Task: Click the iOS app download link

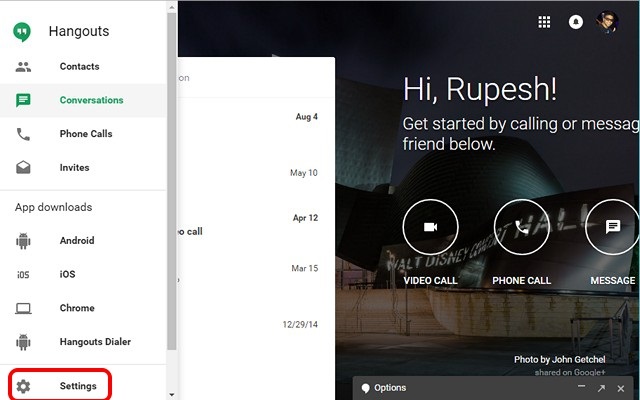Action: pos(83,274)
